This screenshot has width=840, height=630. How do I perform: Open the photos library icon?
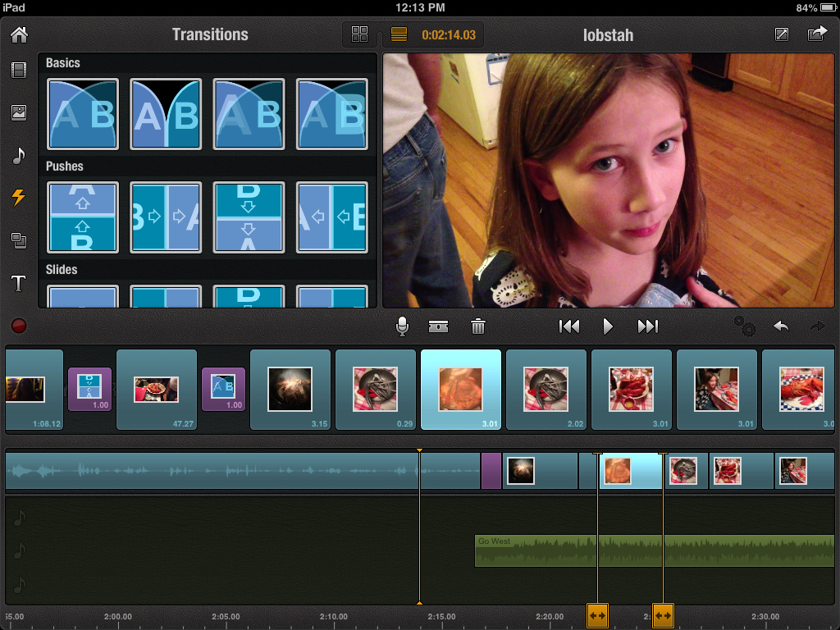point(18,112)
